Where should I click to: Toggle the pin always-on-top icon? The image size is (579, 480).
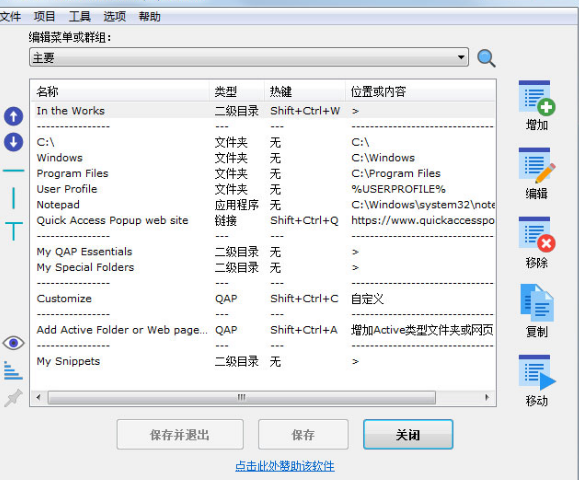(13, 398)
